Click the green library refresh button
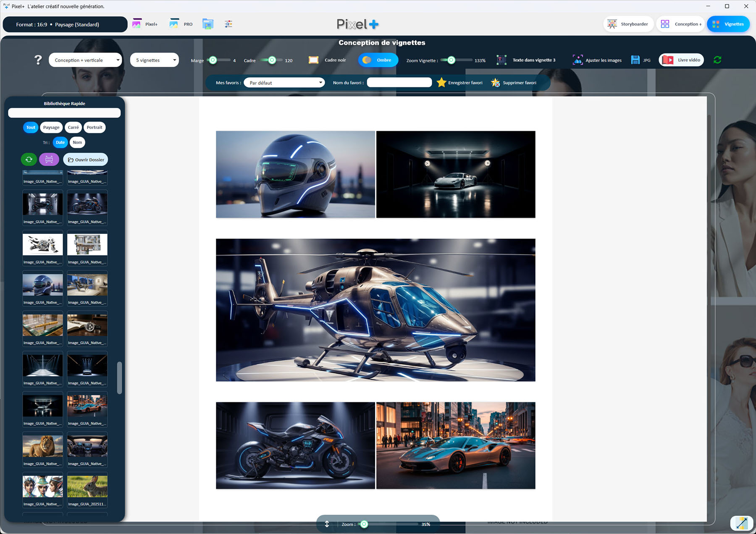756x534 pixels. tap(29, 160)
